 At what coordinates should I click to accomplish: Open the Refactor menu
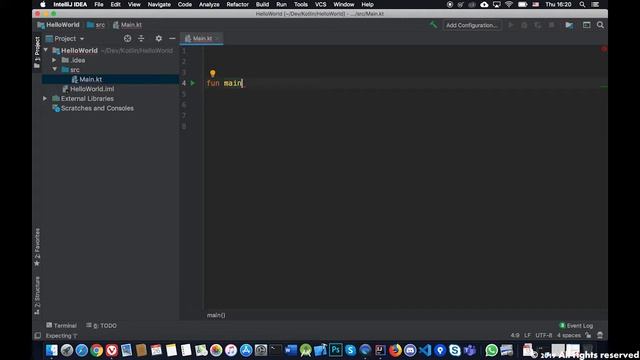pos(238,4)
